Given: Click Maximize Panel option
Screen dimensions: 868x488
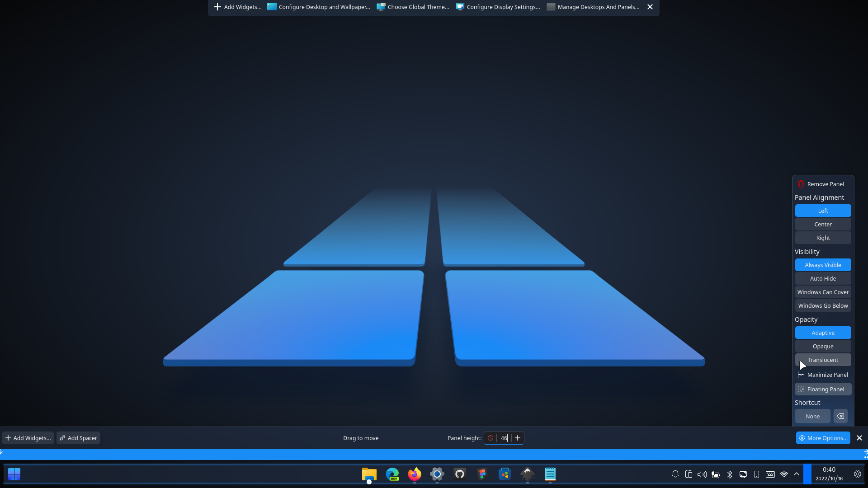Looking at the screenshot, I should tap(823, 375).
